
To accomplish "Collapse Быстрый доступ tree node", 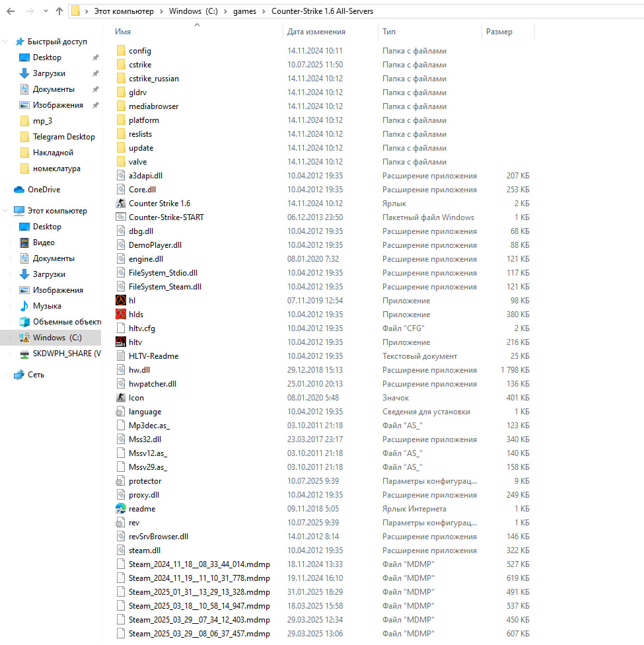I will click(x=5, y=42).
